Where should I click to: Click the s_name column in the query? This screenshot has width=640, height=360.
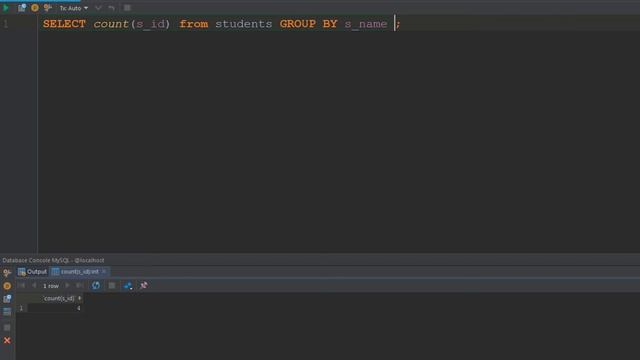[366, 24]
